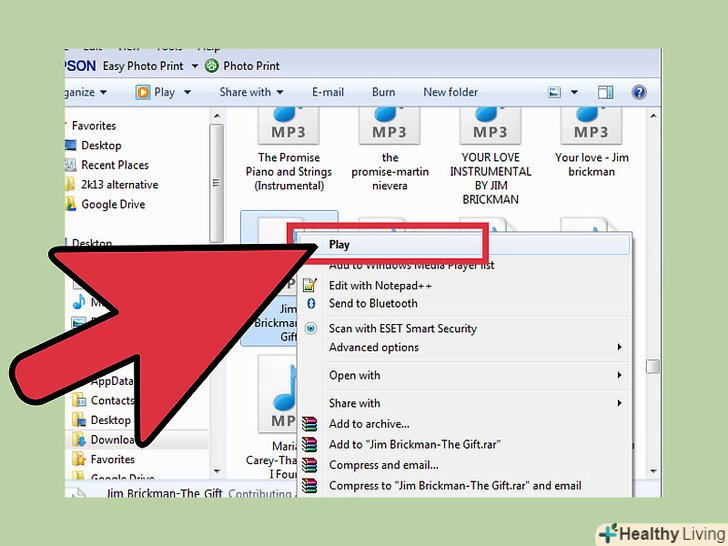This screenshot has width=728, height=546.
Task: Click the Notepad++ icon in the menu
Action: (310, 285)
